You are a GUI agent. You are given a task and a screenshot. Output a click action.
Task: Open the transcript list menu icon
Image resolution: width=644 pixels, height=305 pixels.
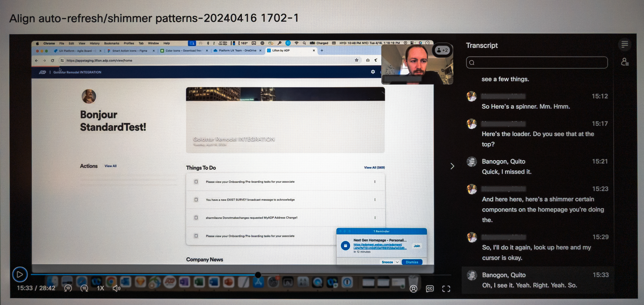point(625,44)
